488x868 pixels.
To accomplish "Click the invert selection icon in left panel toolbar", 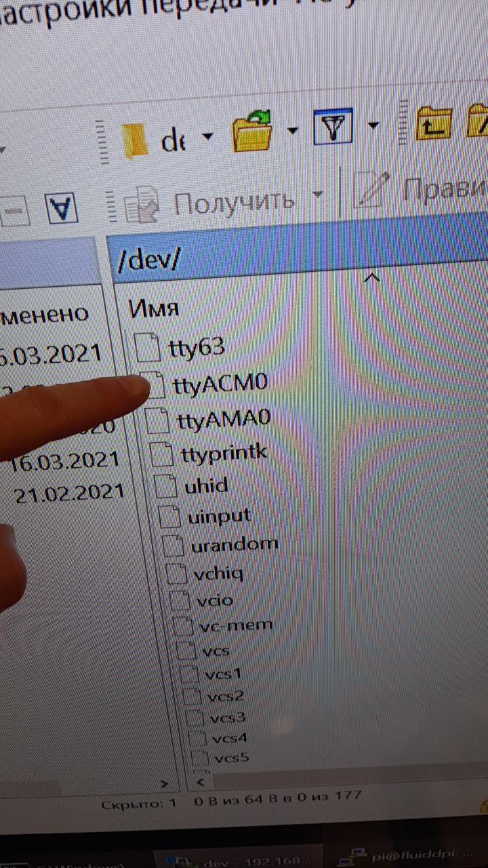I will point(62,209).
